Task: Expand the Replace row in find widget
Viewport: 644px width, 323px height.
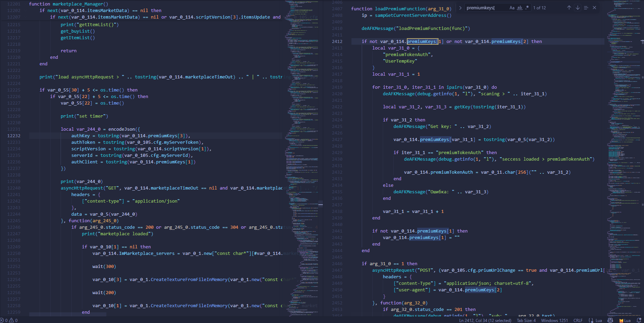Action: (x=460, y=8)
